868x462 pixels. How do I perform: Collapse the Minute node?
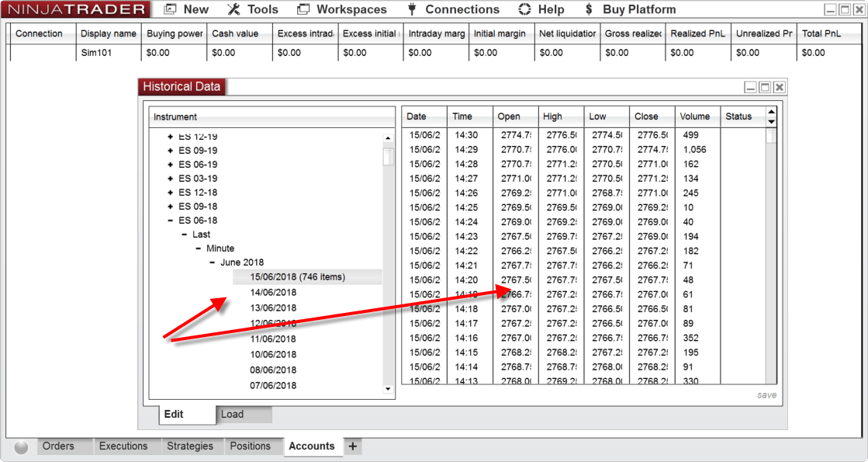198,248
